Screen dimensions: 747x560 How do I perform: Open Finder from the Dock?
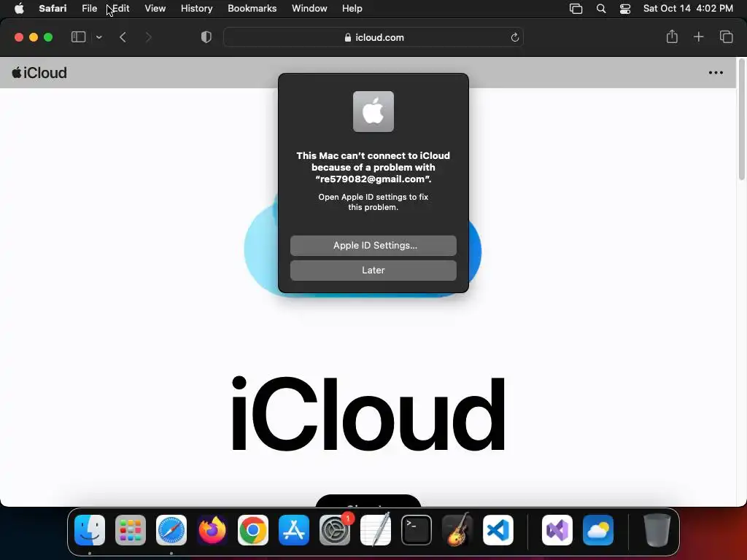(90, 530)
